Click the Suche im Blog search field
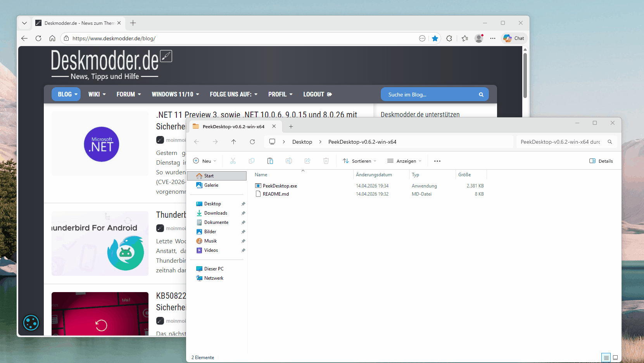Image resolution: width=644 pixels, height=363 pixels. [x=430, y=95]
